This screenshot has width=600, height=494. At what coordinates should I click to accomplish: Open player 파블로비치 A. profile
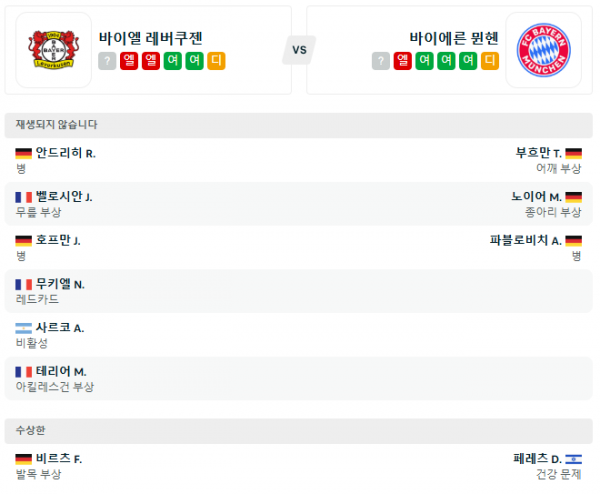click(x=525, y=241)
